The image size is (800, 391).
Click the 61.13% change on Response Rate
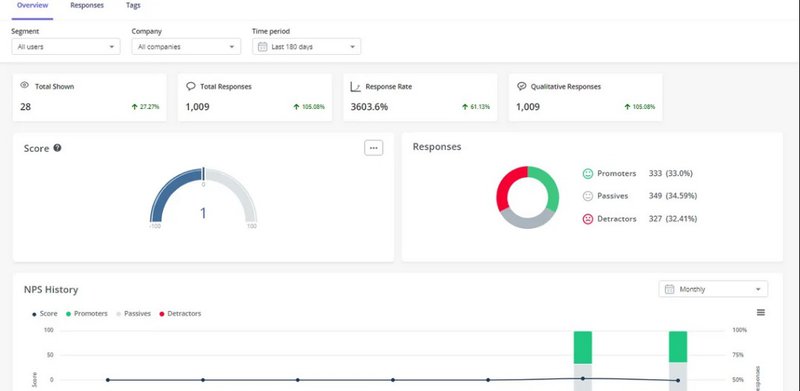click(476, 107)
